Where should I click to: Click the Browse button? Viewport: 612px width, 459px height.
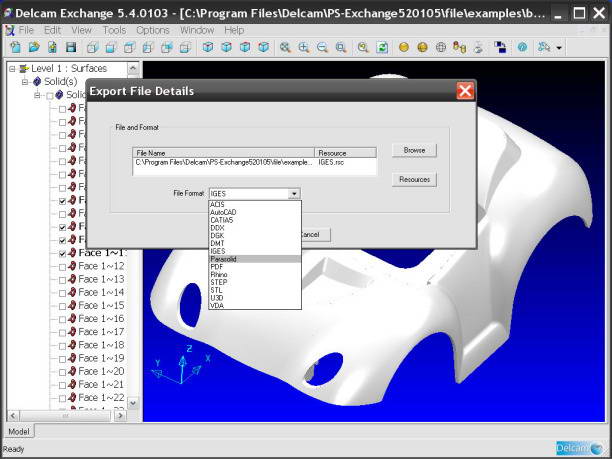pyautogui.click(x=414, y=150)
